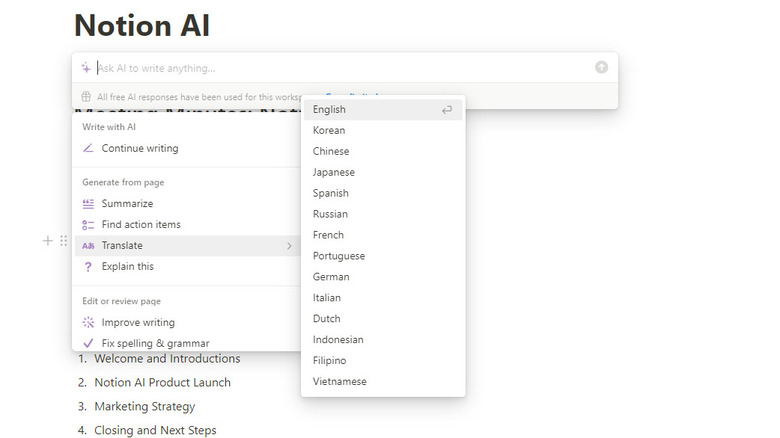Select Vietnamese at the list bottom
The image size is (780, 438).
pyautogui.click(x=339, y=382)
